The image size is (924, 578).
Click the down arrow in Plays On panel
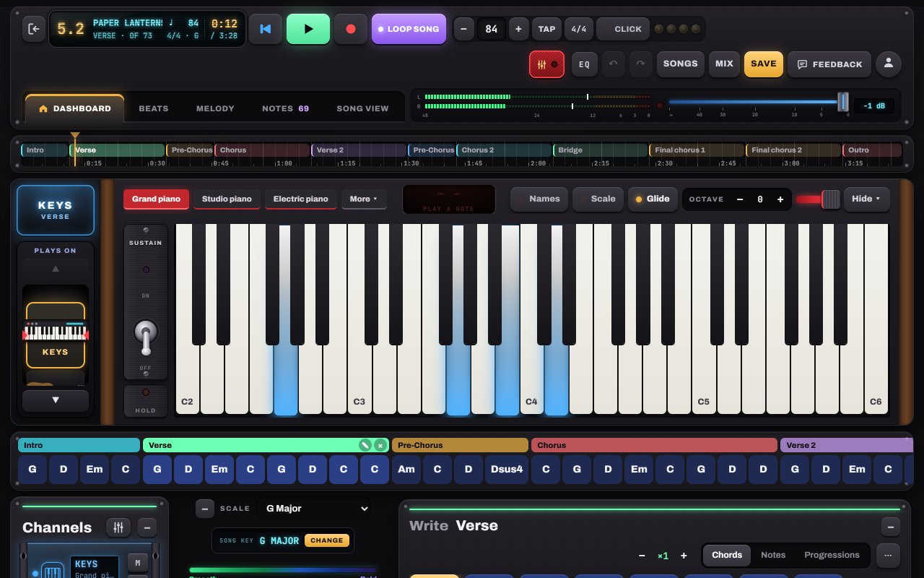(56, 400)
